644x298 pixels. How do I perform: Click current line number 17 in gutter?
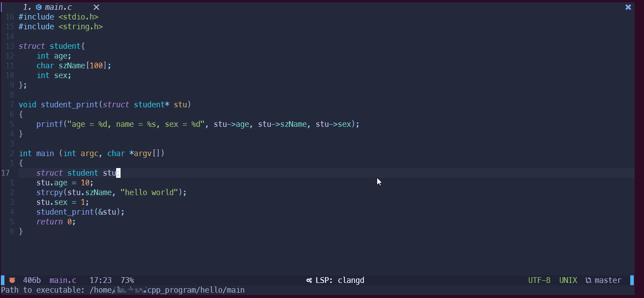pyautogui.click(x=5, y=173)
